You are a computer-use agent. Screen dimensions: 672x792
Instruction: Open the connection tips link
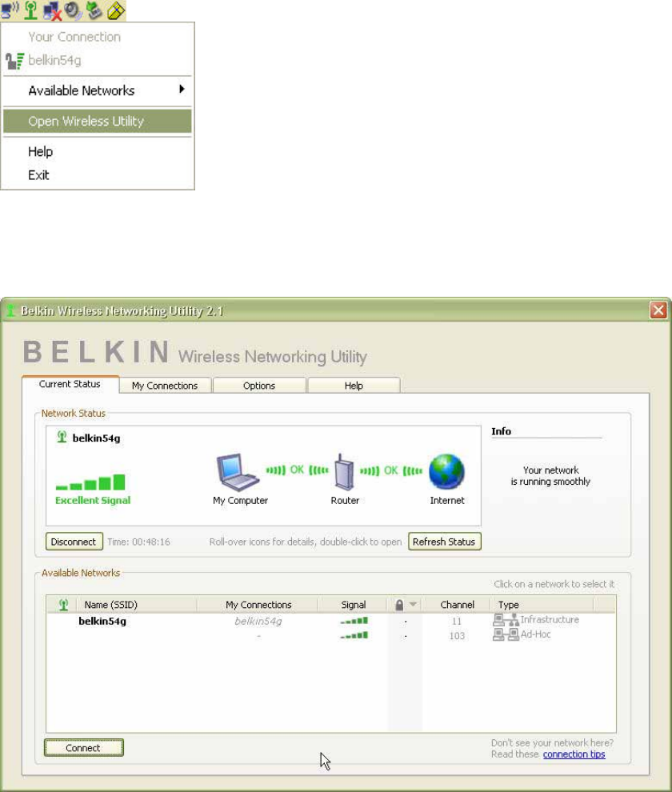pyautogui.click(x=574, y=754)
